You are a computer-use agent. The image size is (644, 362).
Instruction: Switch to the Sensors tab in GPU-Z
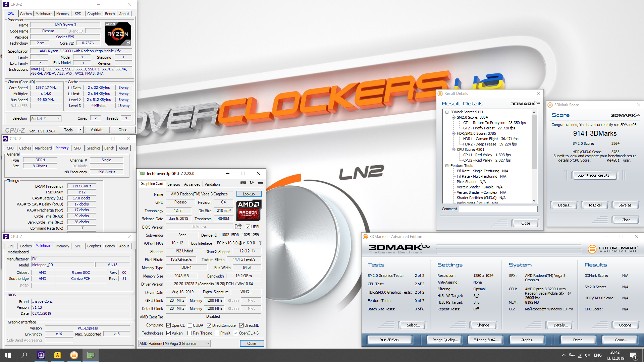coord(173,184)
